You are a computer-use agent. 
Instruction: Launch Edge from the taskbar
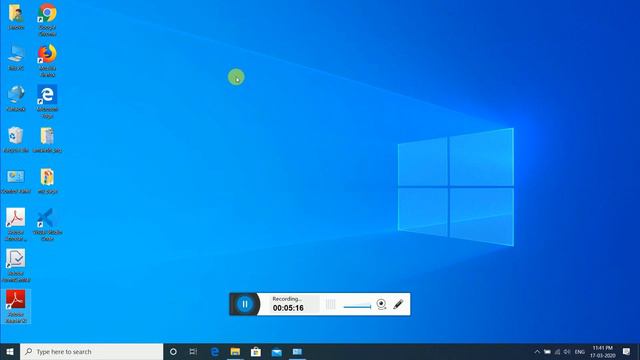[x=215, y=351]
